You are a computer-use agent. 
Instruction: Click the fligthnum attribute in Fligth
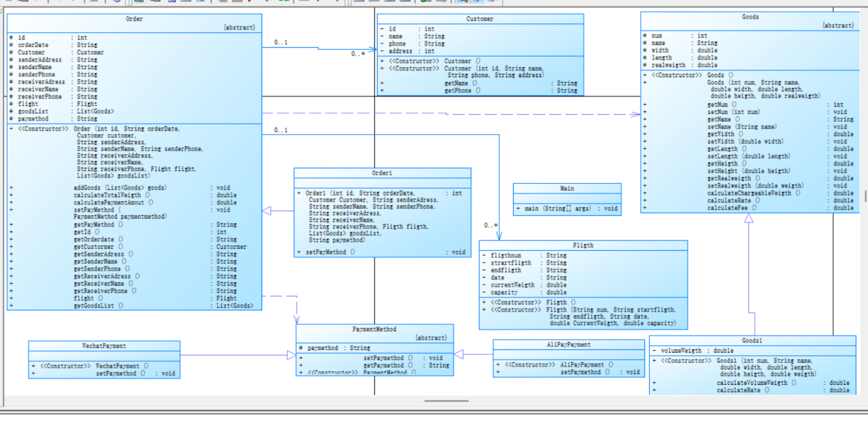(524, 256)
